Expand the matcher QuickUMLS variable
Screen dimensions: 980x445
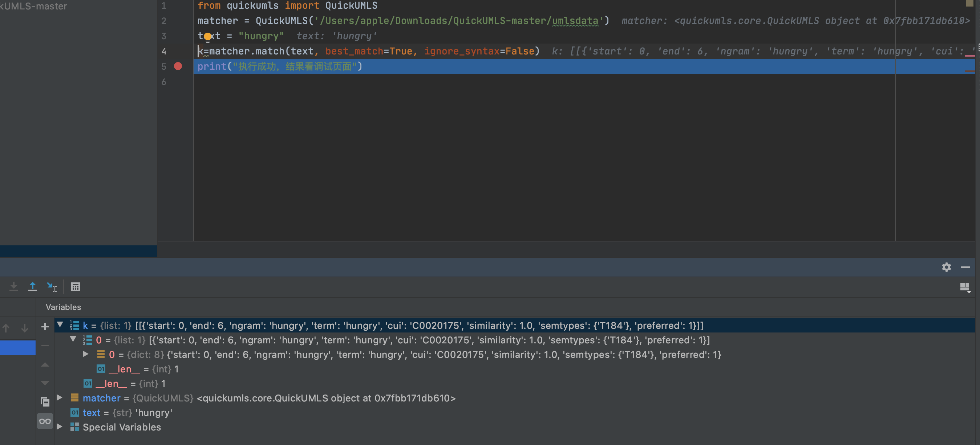click(x=59, y=397)
